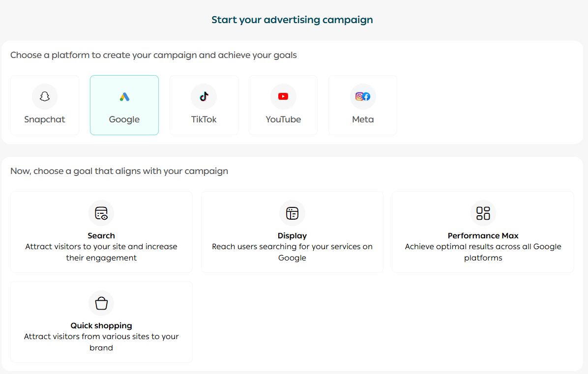Pick the YouTube platform label
The height and width of the screenshot is (374, 588).
click(x=283, y=119)
